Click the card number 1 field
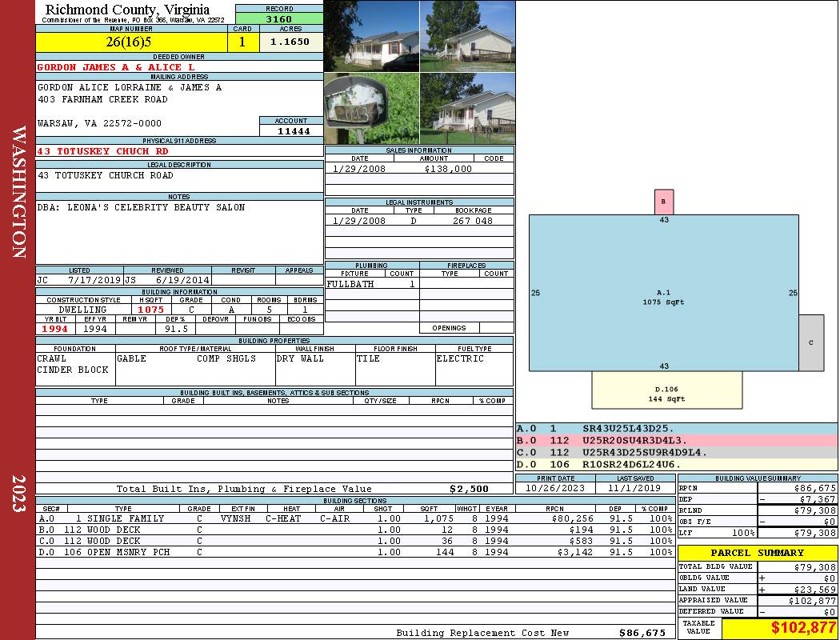The width and height of the screenshot is (840, 640). tap(242, 42)
